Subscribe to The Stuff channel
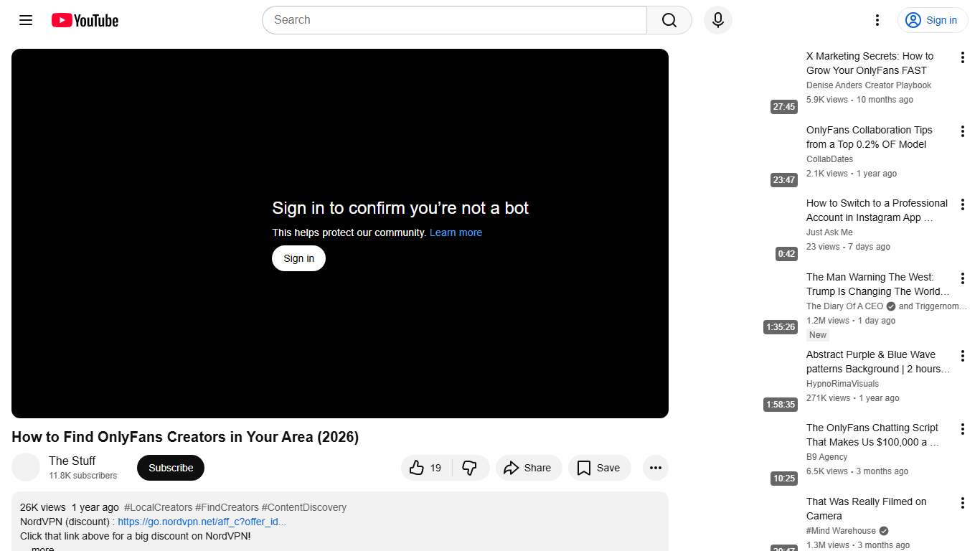 [x=170, y=467]
